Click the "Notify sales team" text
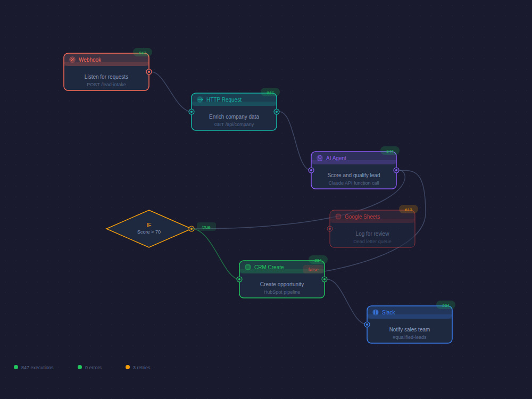The height and width of the screenshot is (399, 532). [410, 329]
